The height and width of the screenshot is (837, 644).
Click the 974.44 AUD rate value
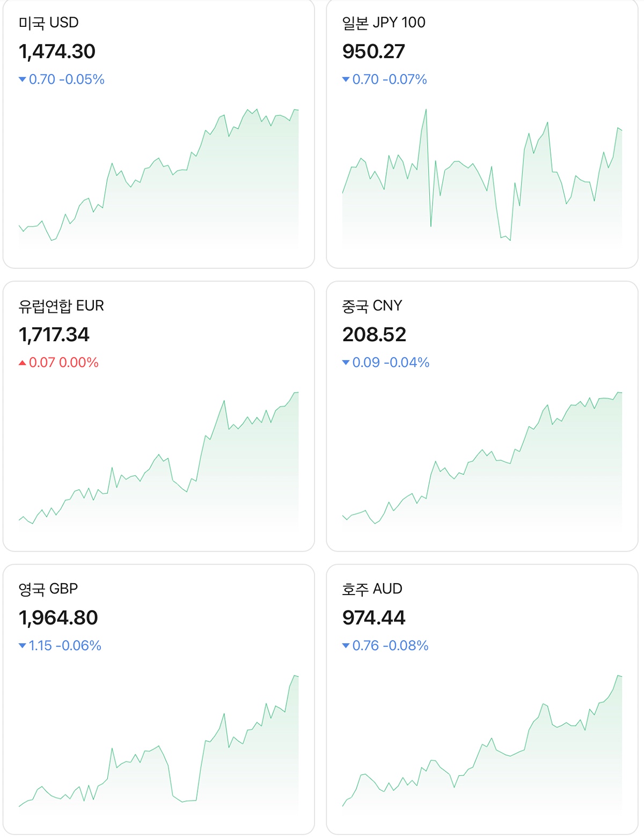click(x=374, y=618)
